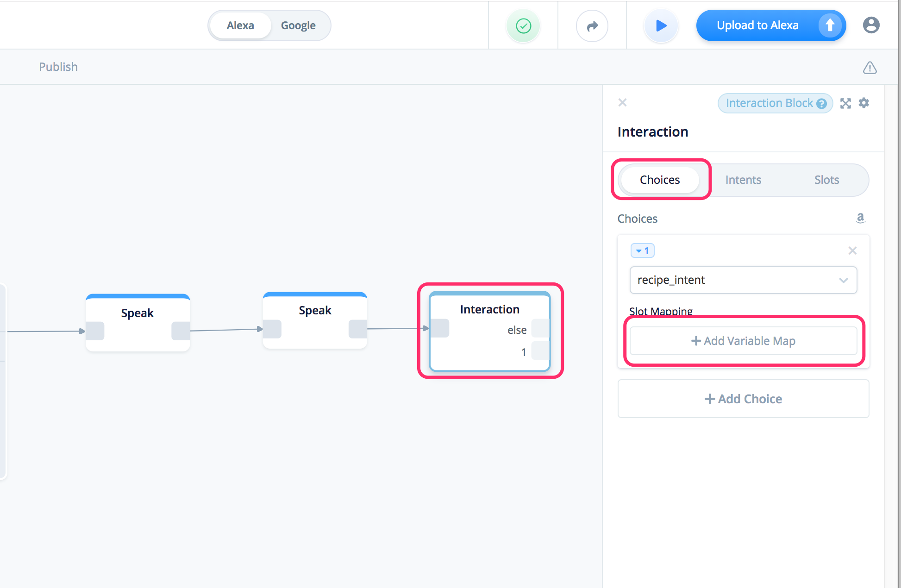Click Upload to Alexa button
Image resolution: width=901 pixels, height=588 pixels.
pos(757,25)
